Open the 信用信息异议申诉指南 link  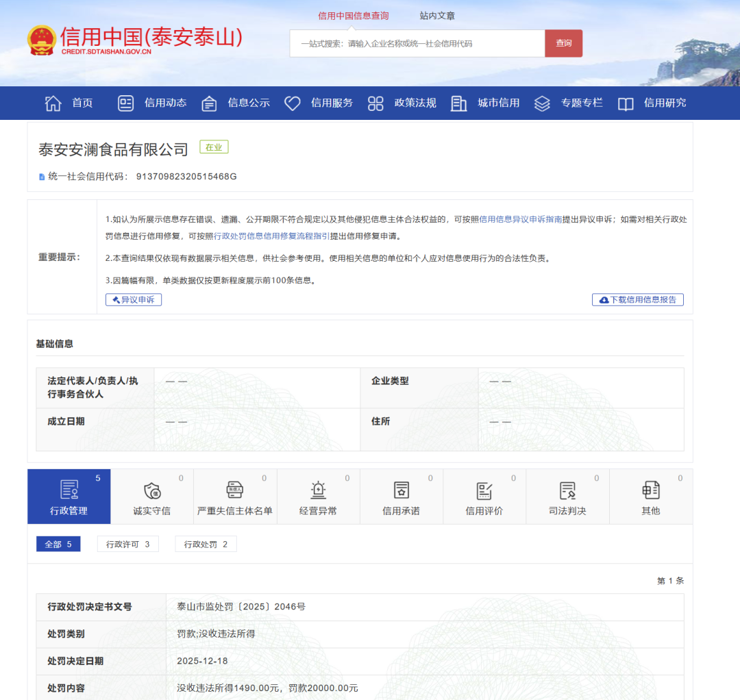coord(520,220)
